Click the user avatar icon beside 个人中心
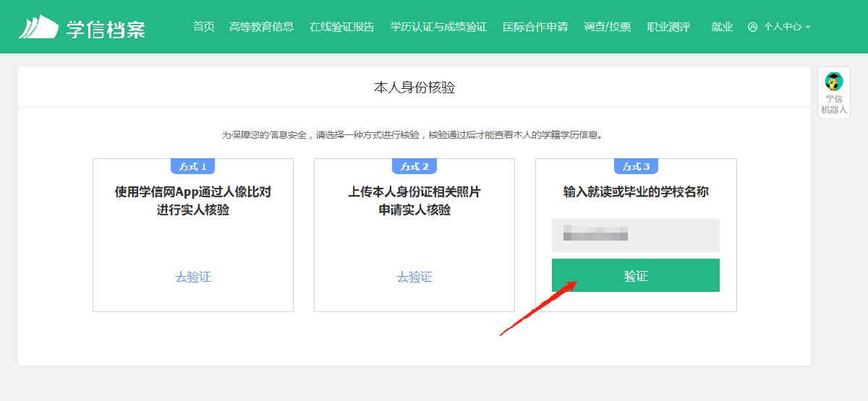 point(752,27)
